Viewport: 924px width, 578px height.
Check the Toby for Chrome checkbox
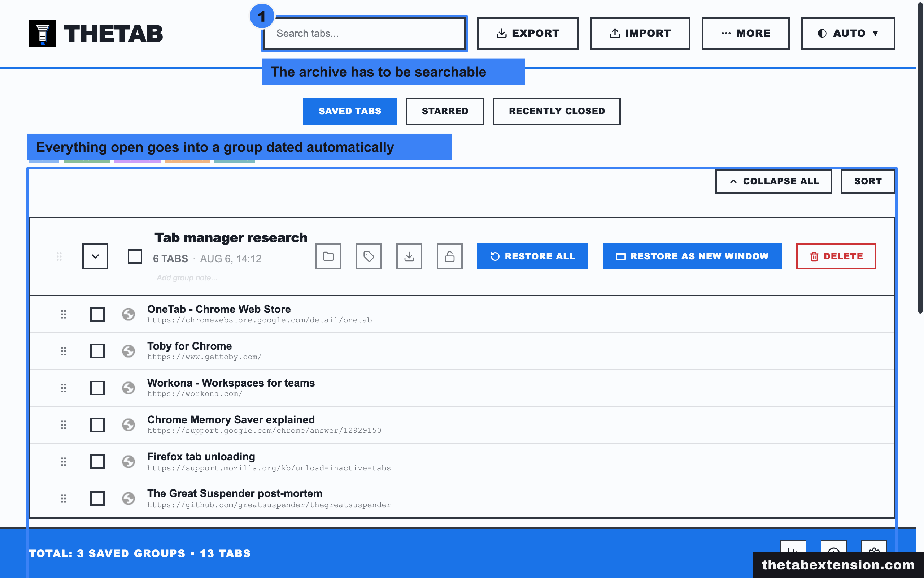[97, 351]
